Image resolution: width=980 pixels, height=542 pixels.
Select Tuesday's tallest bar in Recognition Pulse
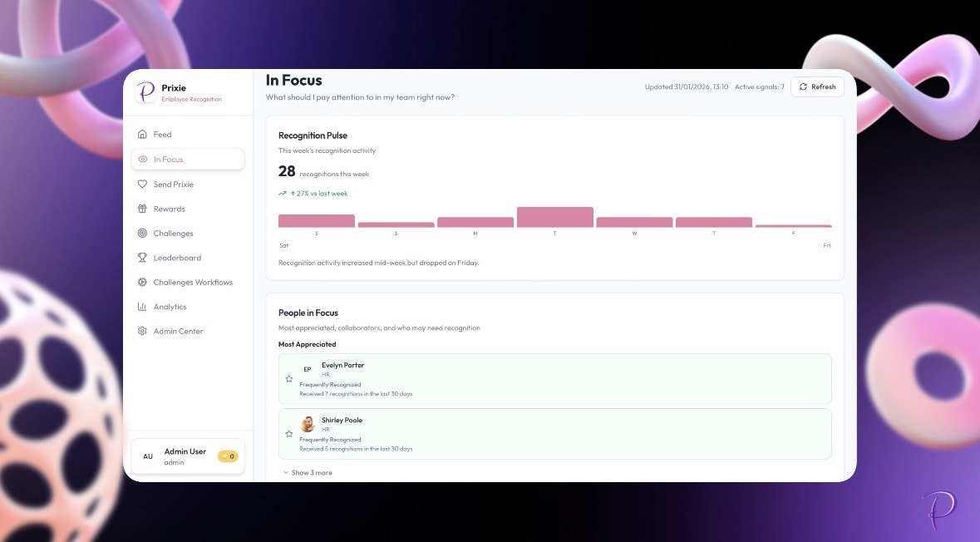coord(554,216)
